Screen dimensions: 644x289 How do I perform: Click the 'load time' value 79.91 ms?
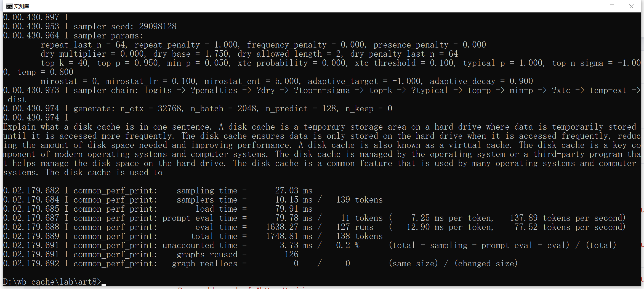(x=294, y=209)
